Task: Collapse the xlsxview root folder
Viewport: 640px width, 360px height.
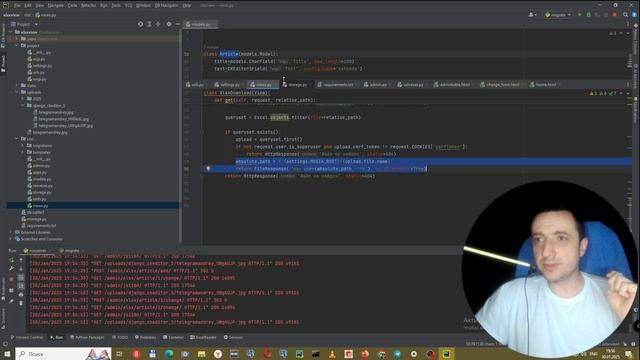Action: 11,32
